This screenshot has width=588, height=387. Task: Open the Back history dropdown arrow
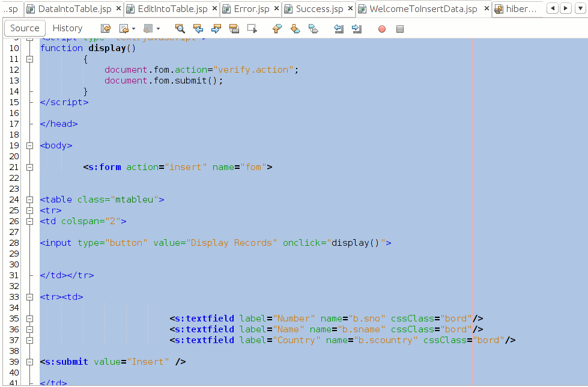133,29
